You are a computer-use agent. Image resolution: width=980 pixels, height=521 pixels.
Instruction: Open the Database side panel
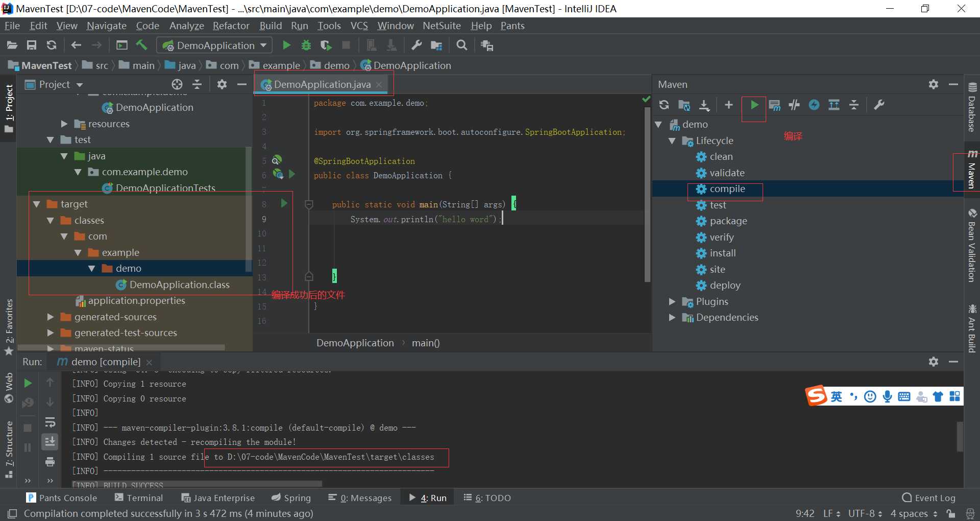click(972, 107)
